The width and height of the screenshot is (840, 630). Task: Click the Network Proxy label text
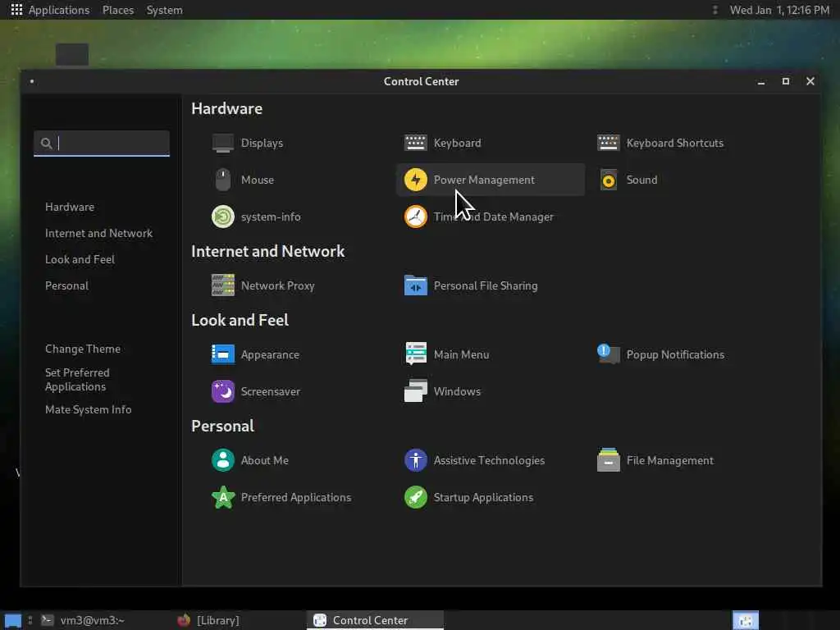point(277,285)
